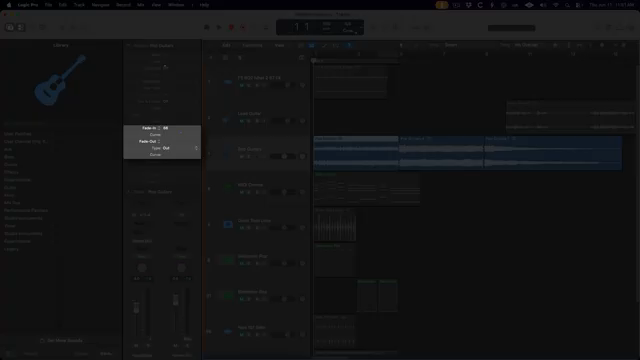Adjust the left channel strip volume fader
Viewport: 640px width, 360px height.
[136, 307]
